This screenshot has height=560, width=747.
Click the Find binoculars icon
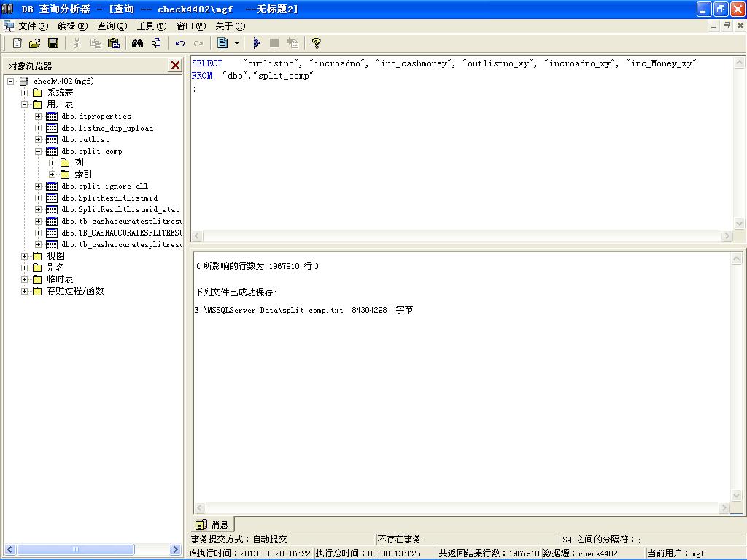137,43
